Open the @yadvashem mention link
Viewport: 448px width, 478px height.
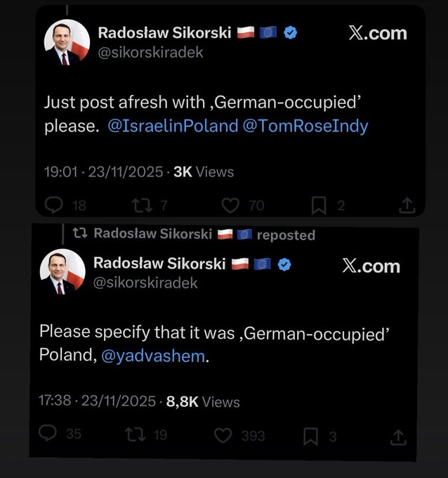pos(154,356)
